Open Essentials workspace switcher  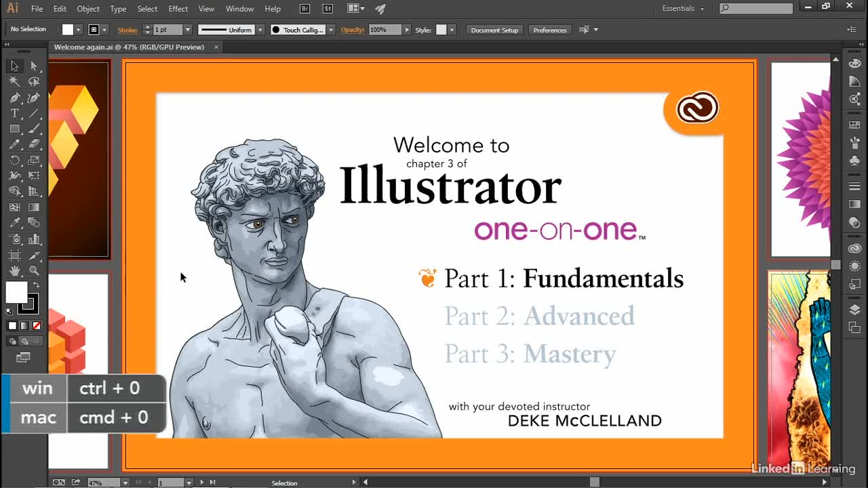click(x=683, y=9)
